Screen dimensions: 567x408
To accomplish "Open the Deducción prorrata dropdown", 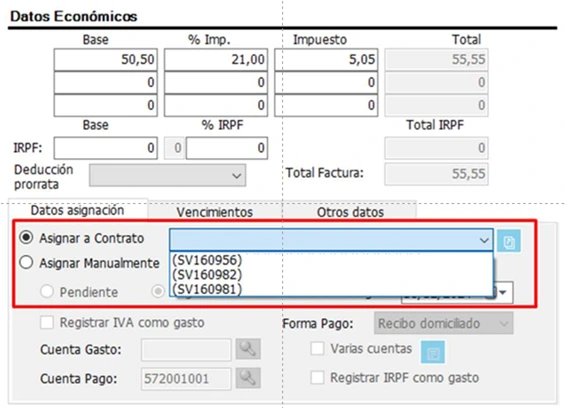I will coord(167,175).
